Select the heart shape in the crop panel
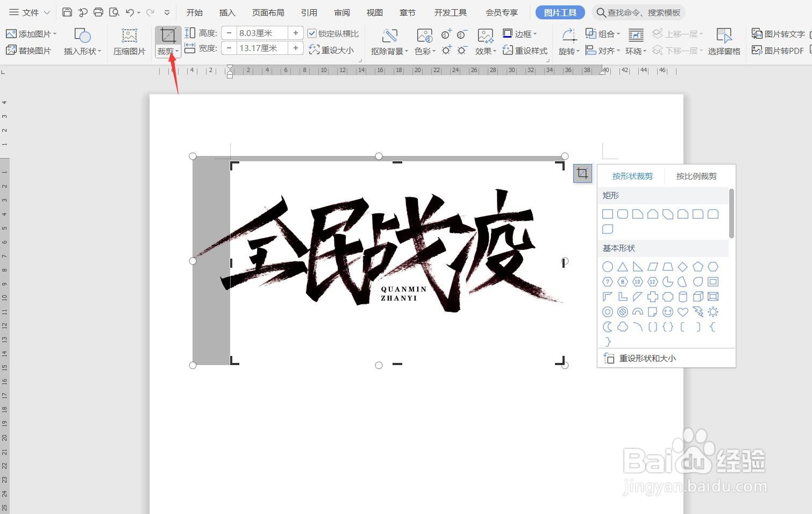 point(683,312)
